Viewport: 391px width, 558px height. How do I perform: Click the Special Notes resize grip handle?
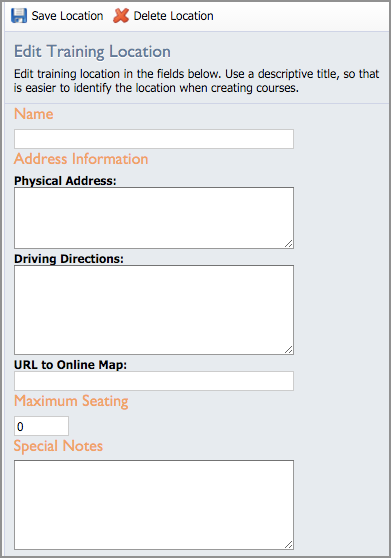(289, 544)
